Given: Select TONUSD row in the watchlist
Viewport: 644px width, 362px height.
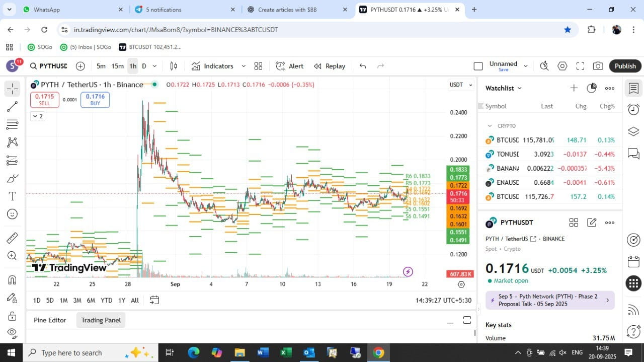Looking at the screenshot, I should [x=550, y=154].
